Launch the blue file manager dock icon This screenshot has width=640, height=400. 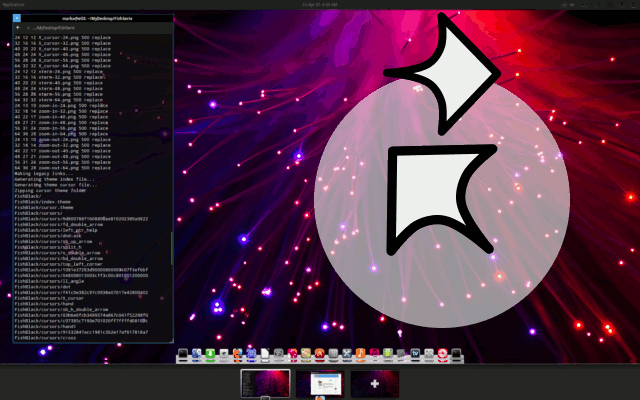[196, 354]
